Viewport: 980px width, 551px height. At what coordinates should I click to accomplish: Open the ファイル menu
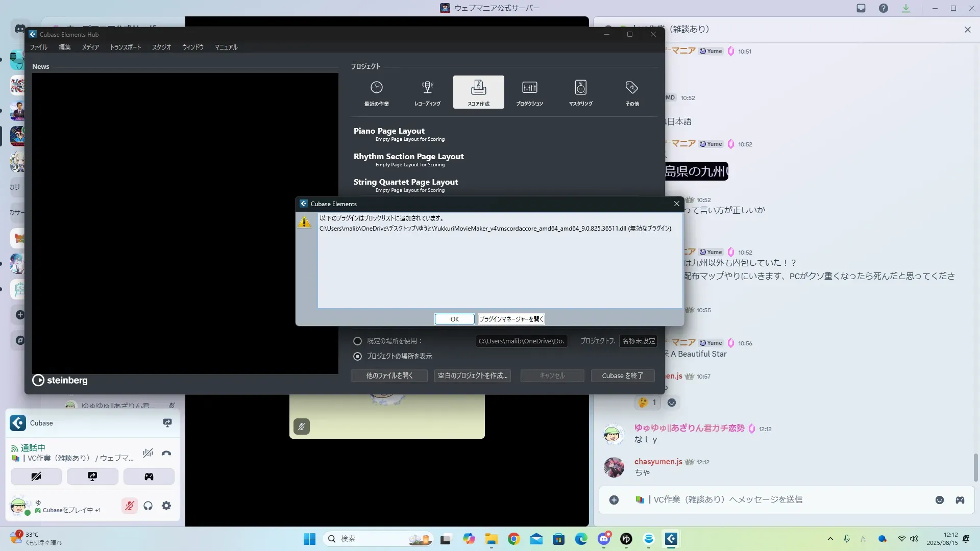coord(38,47)
